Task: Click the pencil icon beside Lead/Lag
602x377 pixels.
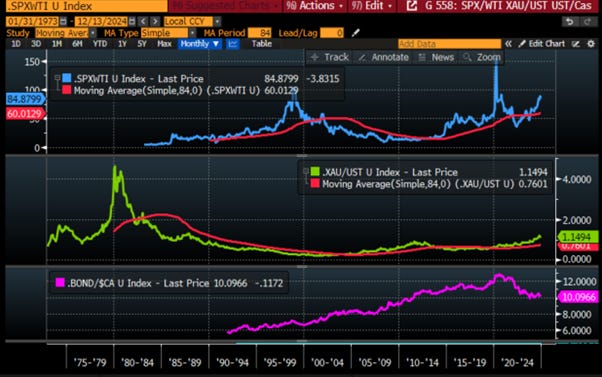Action: click(x=356, y=33)
